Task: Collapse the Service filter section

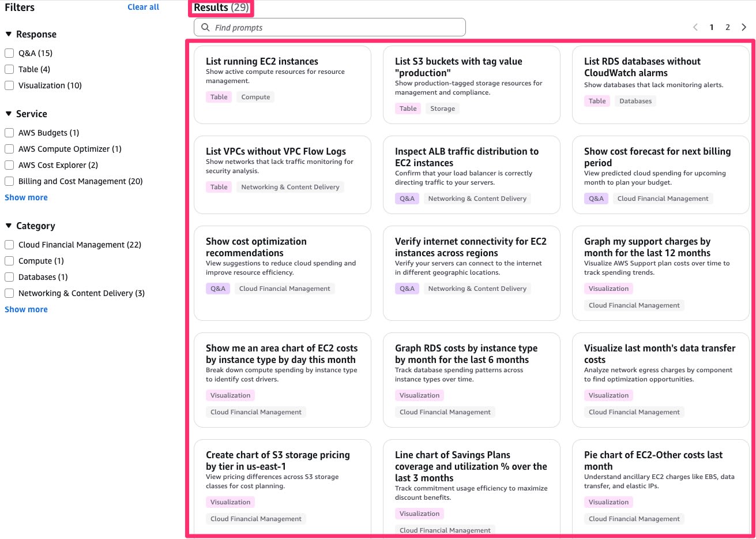Action: 9,114
